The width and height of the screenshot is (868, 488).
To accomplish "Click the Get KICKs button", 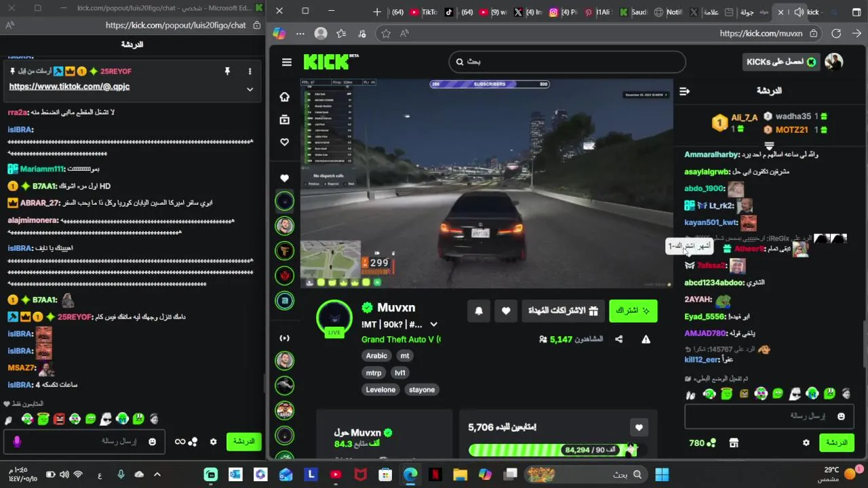I will click(781, 62).
